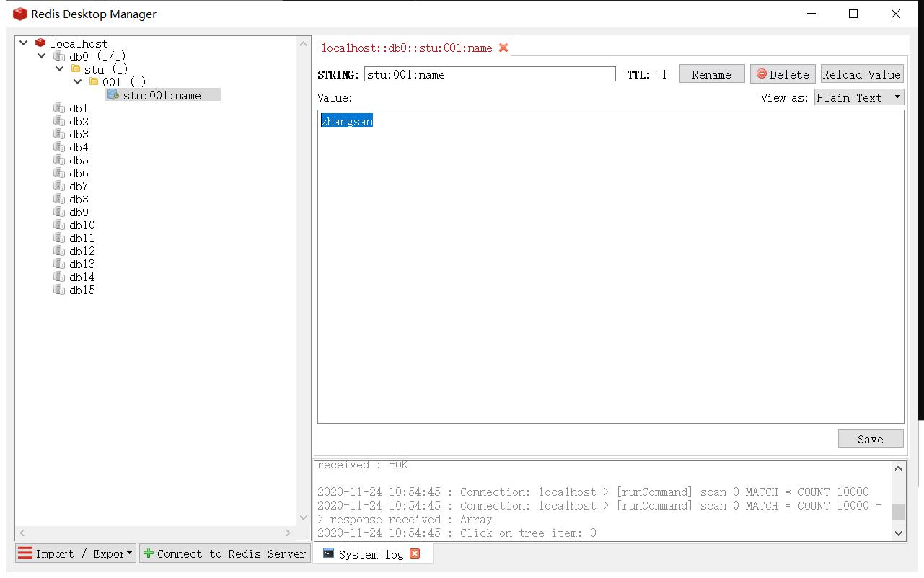The height and width of the screenshot is (578, 924).
Task: Click the 001 folder icon
Action: point(93,82)
